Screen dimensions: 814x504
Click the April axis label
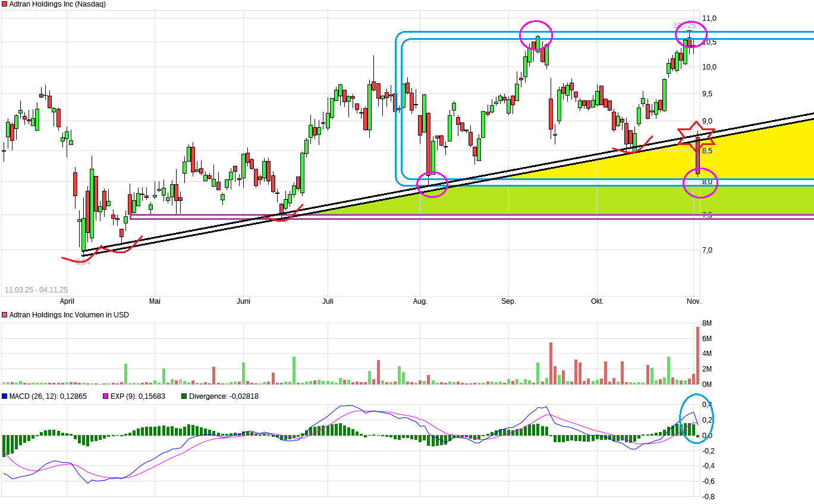67,301
